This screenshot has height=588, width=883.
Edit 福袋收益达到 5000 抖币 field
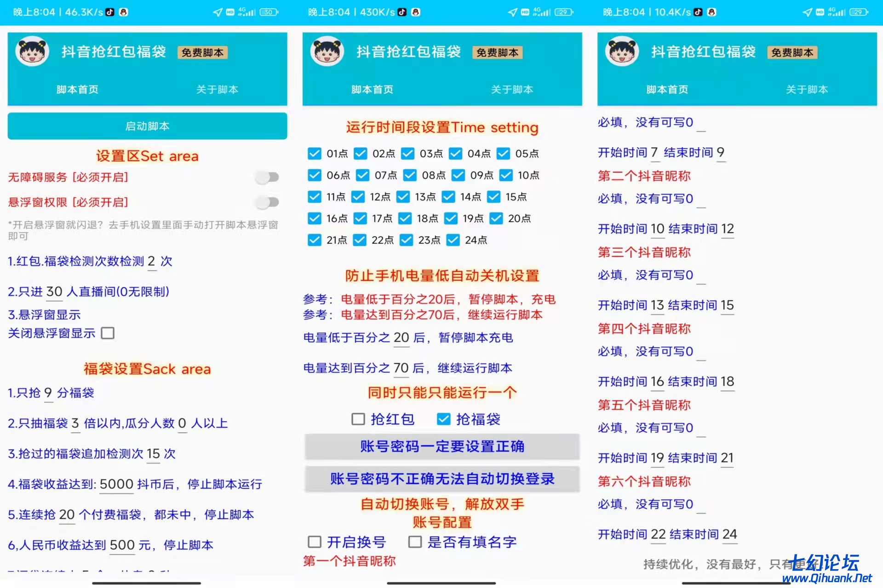(116, 485)
